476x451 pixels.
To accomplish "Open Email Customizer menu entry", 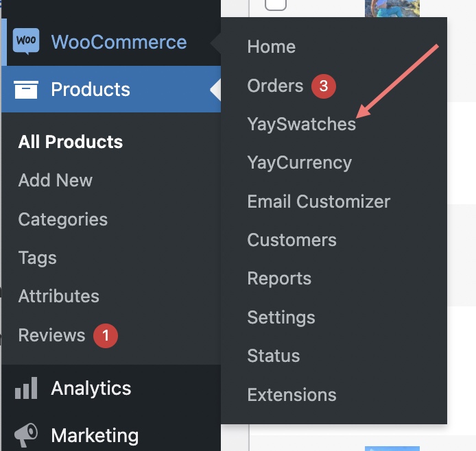I will coord(318,202).
